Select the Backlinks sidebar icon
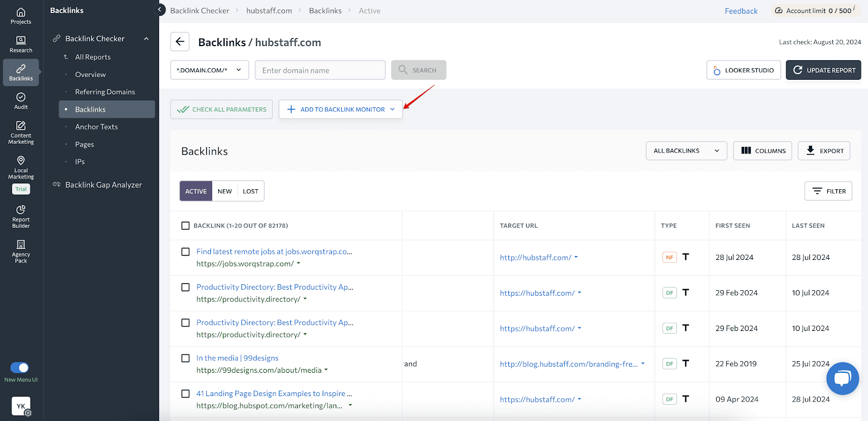 pyautogui.click(x=21, y=73)
